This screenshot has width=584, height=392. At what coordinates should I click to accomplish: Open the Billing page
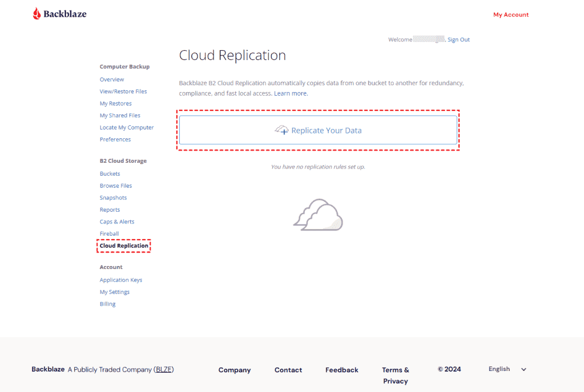[107, 304]
